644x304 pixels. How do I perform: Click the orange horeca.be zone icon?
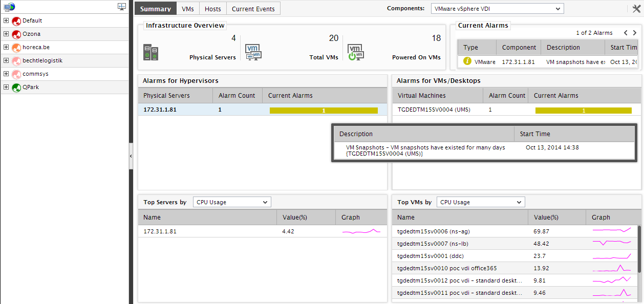(16, 48)
